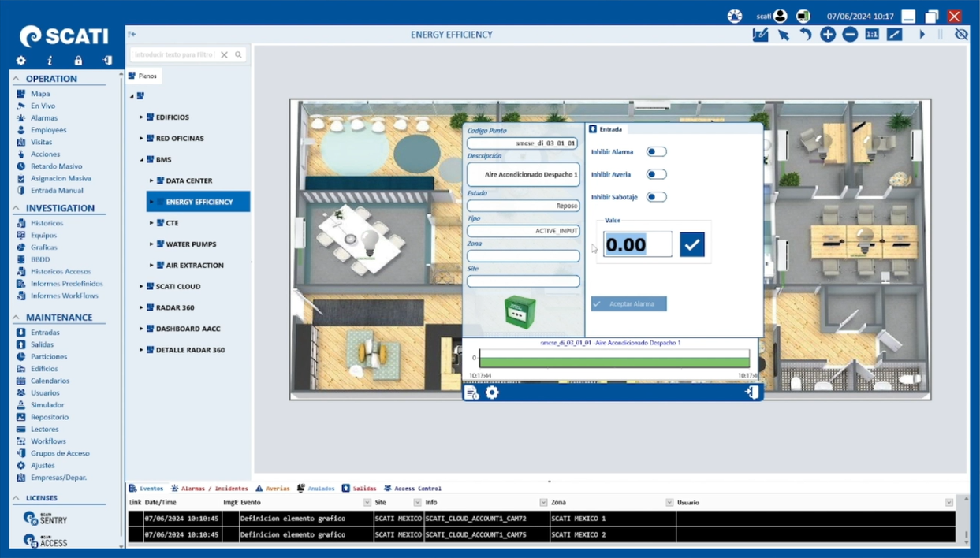Viewport: 980px width, 558px height.
Task: Close the popup with the exit door icon
Action: [x=751, y=392]
